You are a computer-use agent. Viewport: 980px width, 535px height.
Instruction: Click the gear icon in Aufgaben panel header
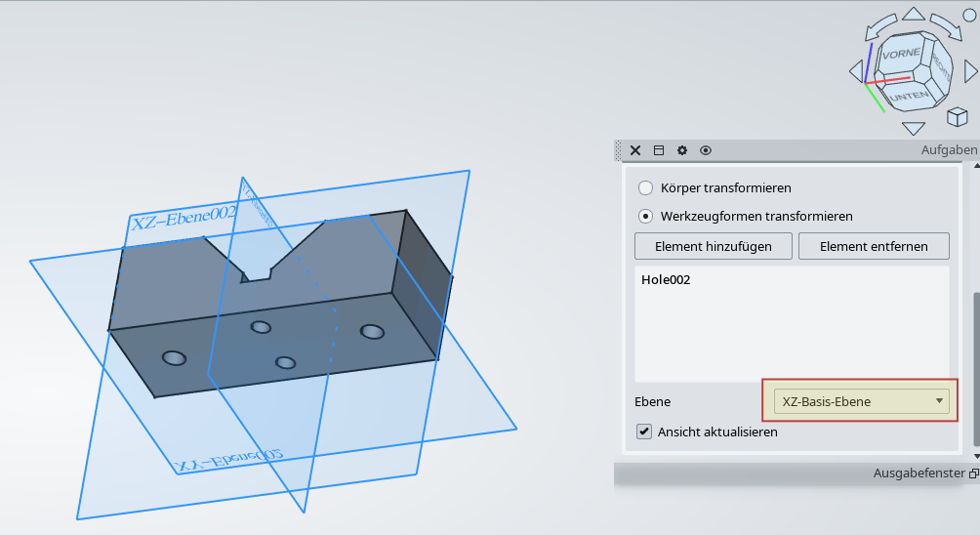682,150
